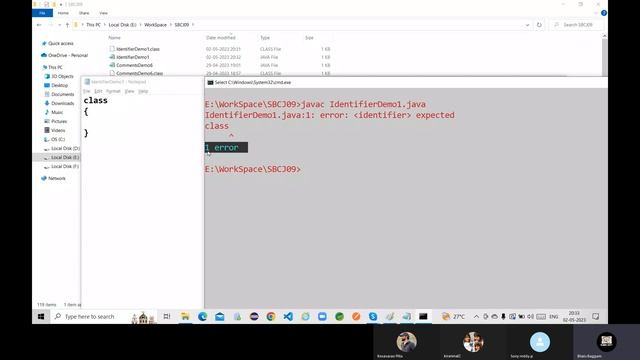Open Videos in the navigation pane
The image size is (640, 360).
[58, 130]
